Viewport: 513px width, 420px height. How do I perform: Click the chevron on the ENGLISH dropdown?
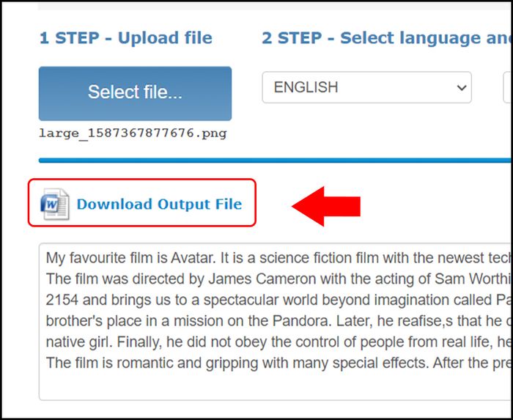pos(461,88)
